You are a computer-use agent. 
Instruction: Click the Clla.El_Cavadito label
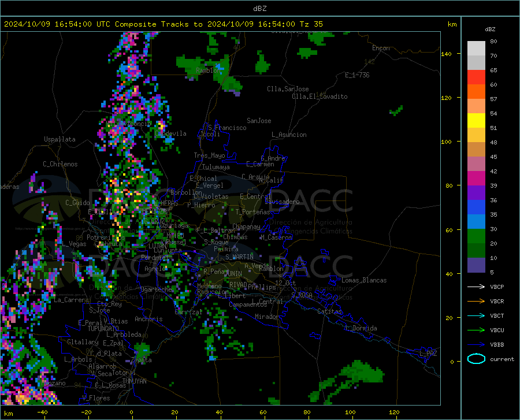[320, 96]
